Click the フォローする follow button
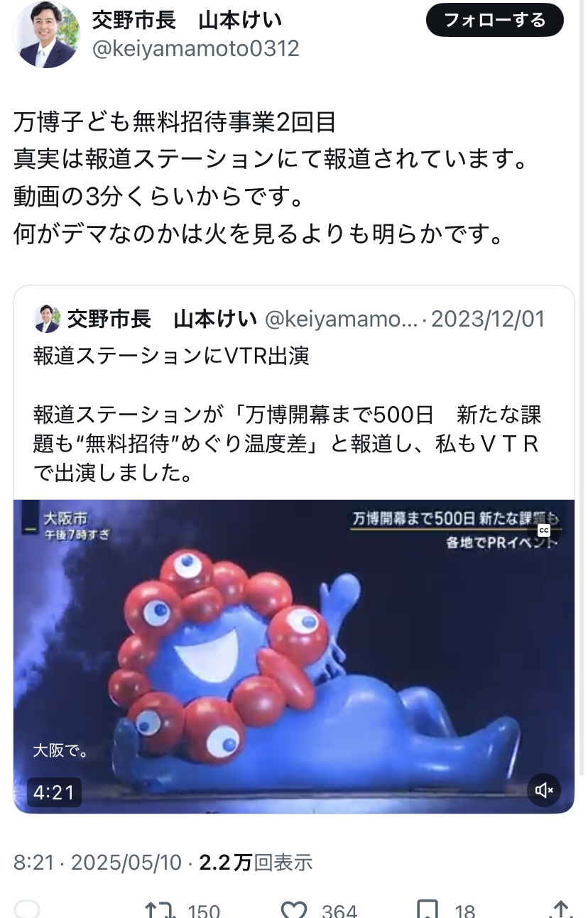The height and width of the screenshot is (918, 588). (494, 21)
